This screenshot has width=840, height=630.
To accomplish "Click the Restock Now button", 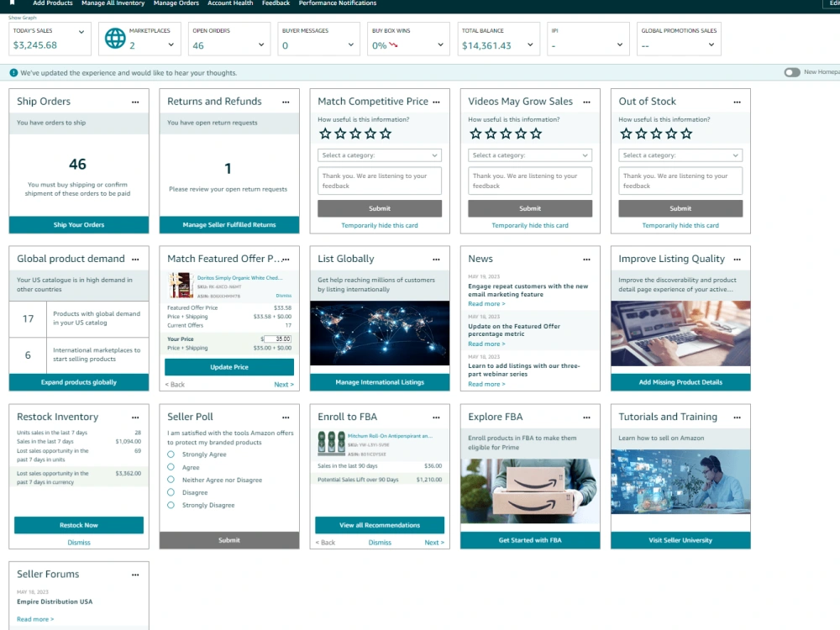I will point(79,525).
